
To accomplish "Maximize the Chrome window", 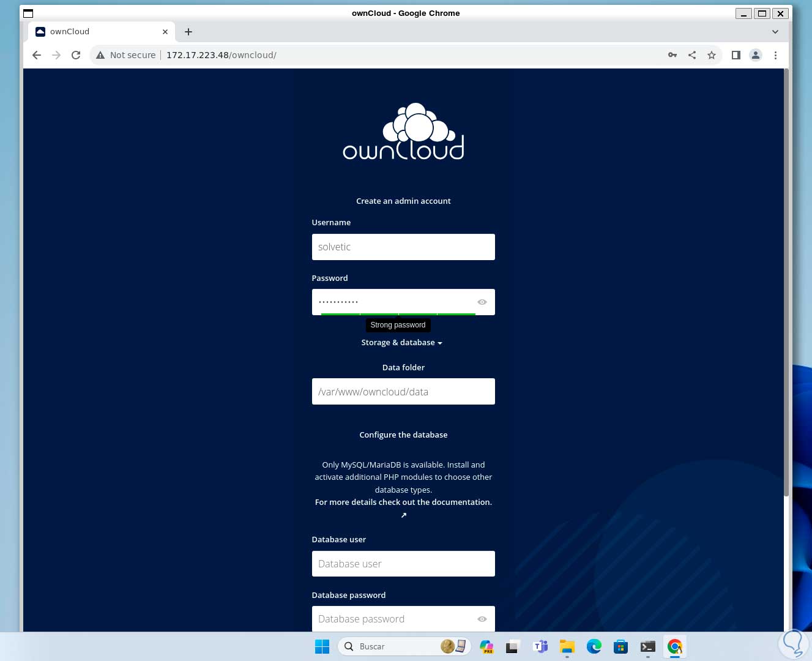I will (x=762, y=13).
